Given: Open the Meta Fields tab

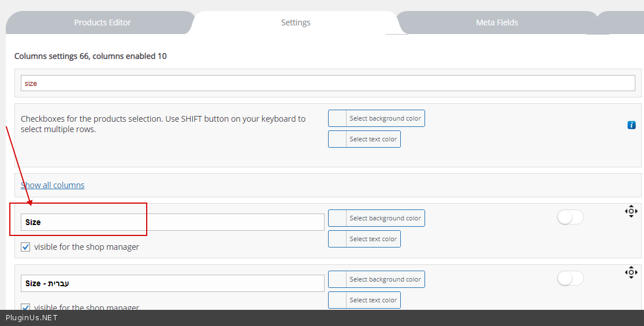Looking at the screenshot, I should pos(497,23).
